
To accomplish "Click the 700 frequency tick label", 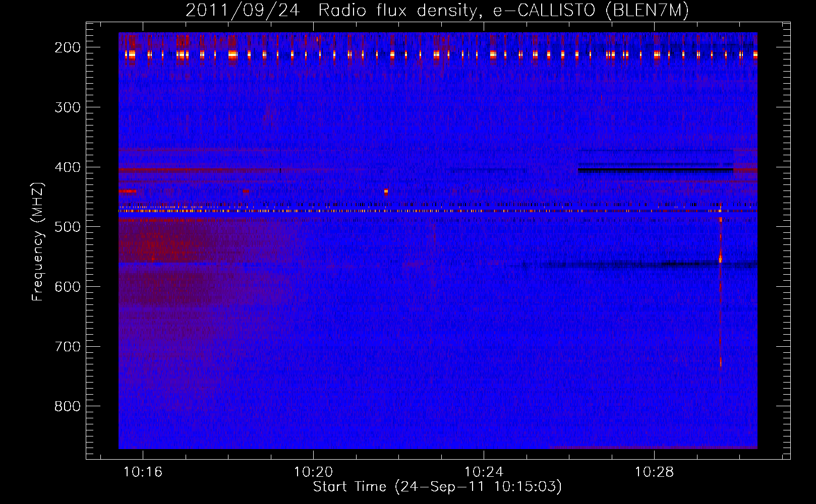I will 67,347.
